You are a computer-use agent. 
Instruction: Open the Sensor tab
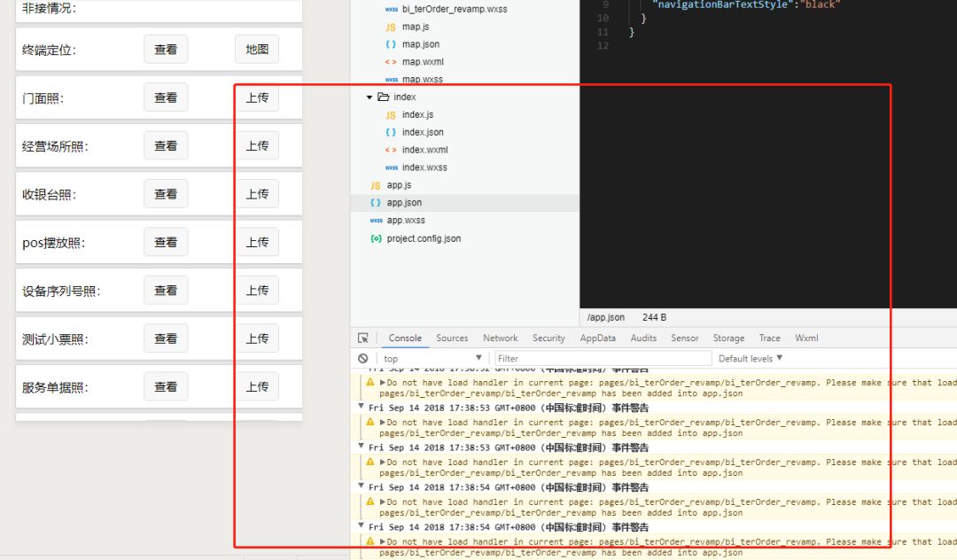(684, 338)
